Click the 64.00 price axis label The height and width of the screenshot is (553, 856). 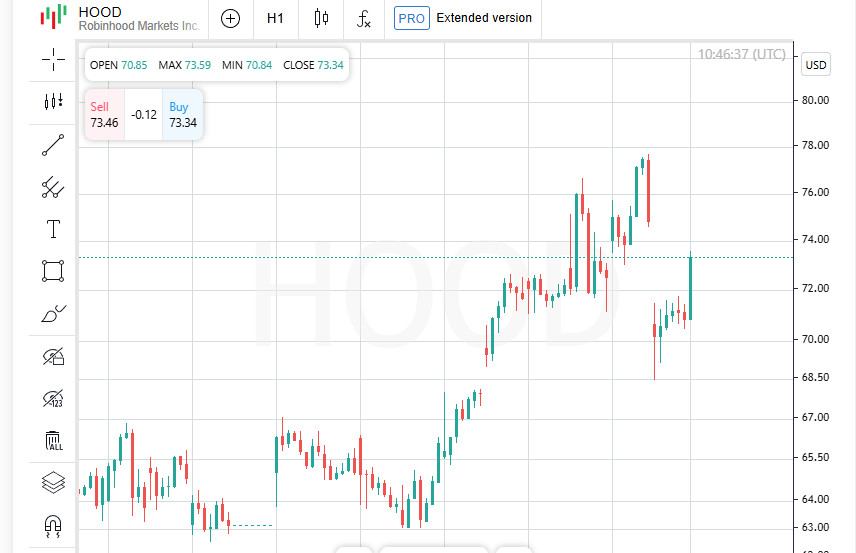[815, 499]
